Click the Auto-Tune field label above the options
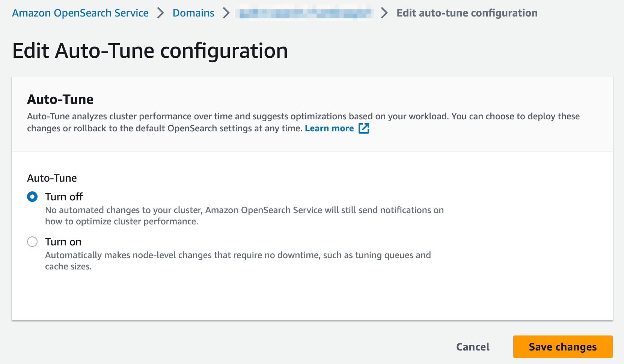624x364 pixels. click(52, 178)
